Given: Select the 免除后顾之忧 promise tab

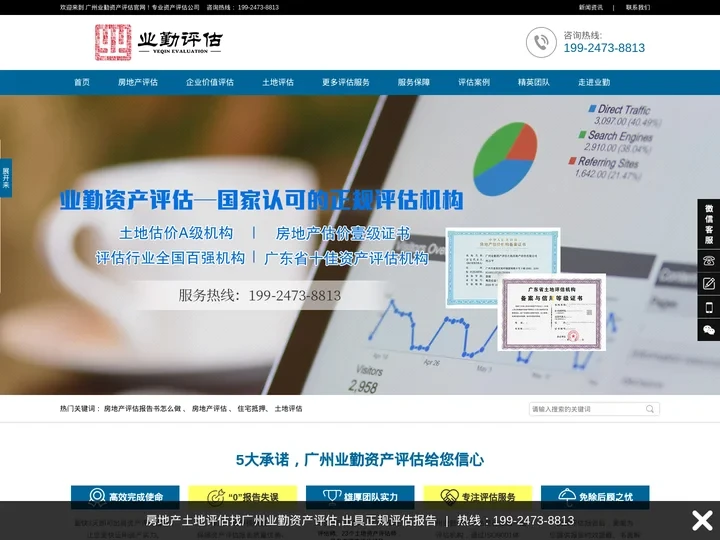Looking at the screenshot, I should pyautogui.click(x=595, y=497).
